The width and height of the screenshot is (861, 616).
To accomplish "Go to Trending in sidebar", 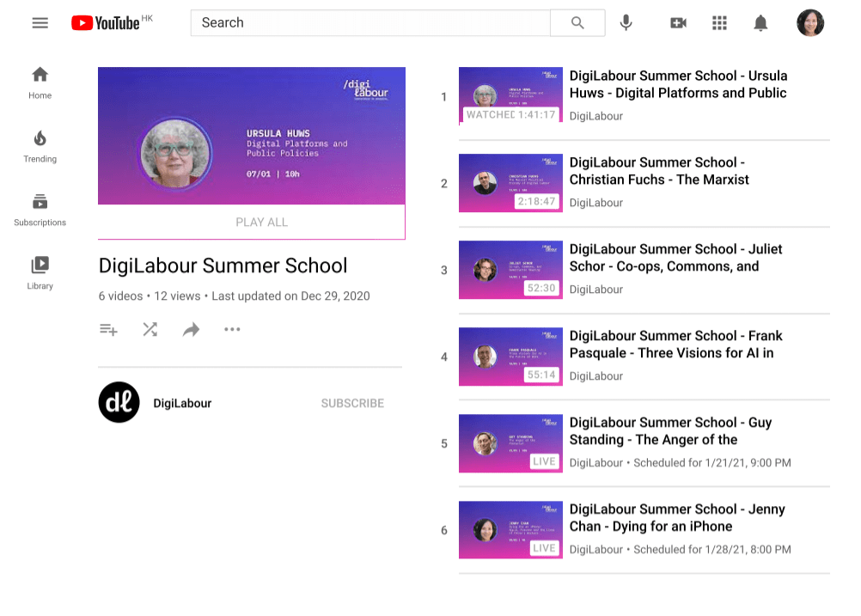I will pos(40,146).
